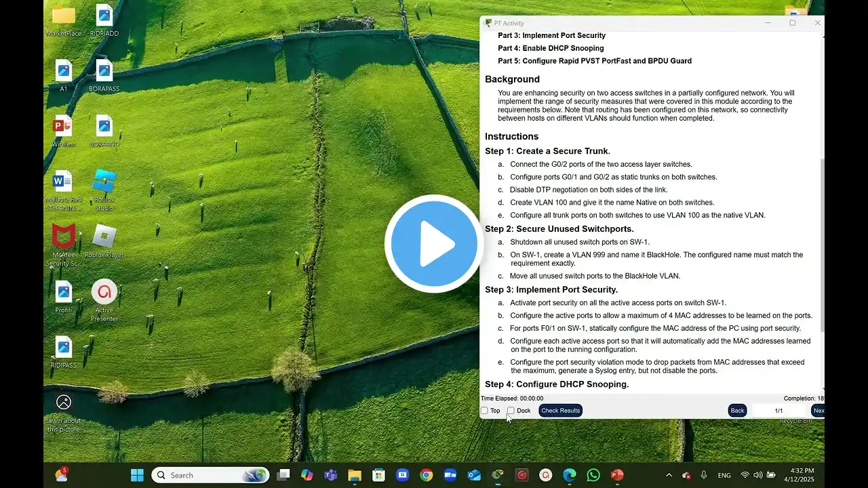Expand the hidden system tray icons chevron
Viewport: 868px width, 488px height.
[x=669, y=475]
